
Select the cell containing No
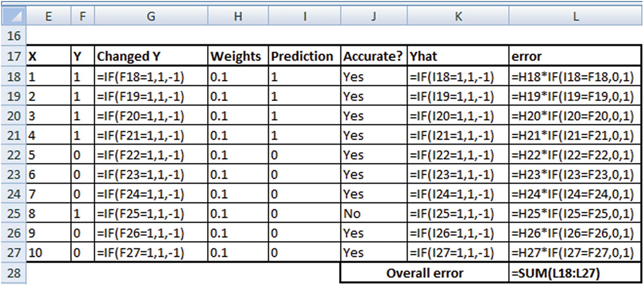(373, 214)
